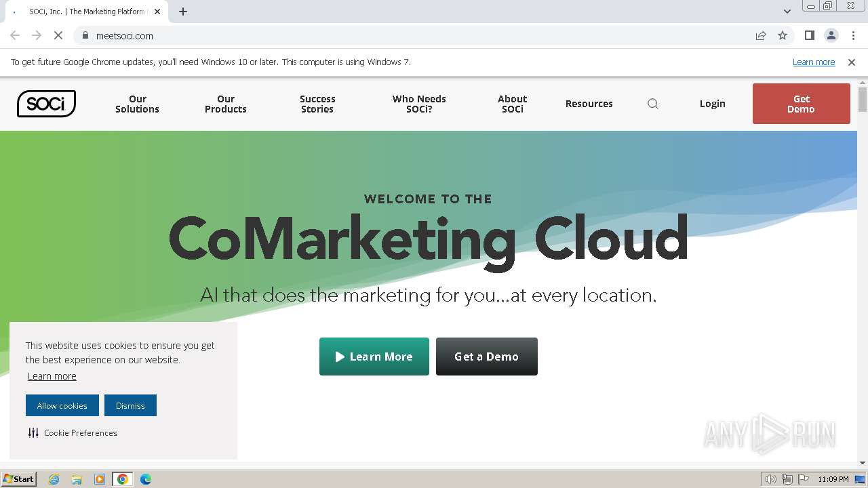The width and height of the screenshot is (868, 488).
Task: Bookmark this page with the star icon
Action: [x=783, y=36]
